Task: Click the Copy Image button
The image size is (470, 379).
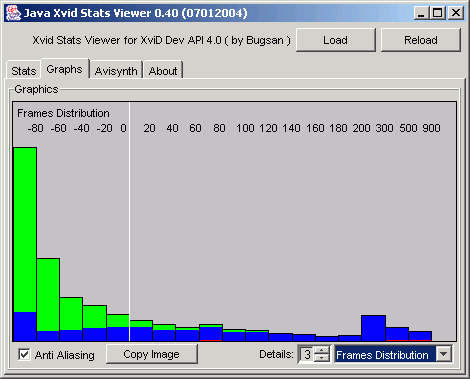Action: [x=152, y=354]
